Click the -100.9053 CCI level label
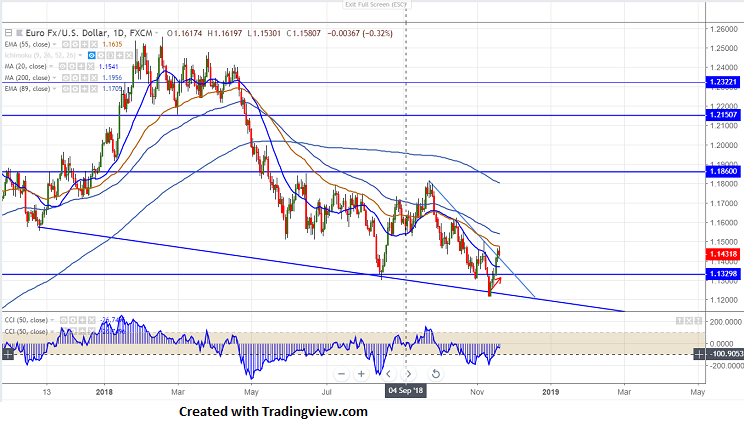 [725, 354]
